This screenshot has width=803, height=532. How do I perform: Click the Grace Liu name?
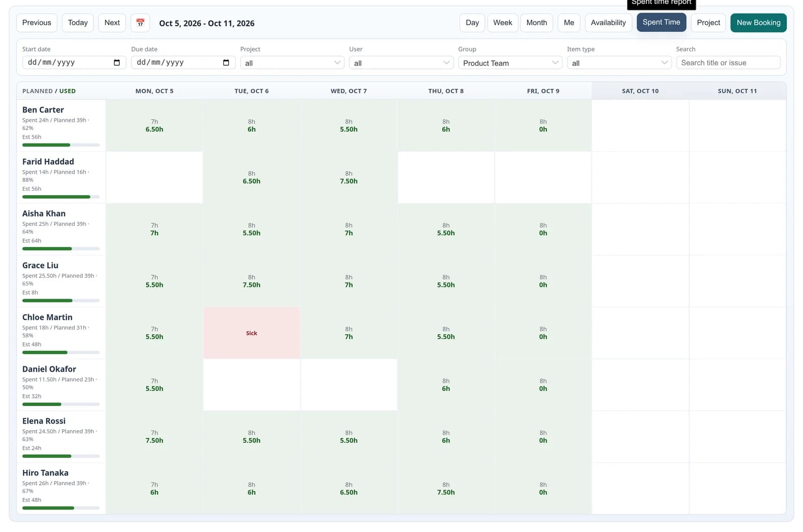coord(40,265)
